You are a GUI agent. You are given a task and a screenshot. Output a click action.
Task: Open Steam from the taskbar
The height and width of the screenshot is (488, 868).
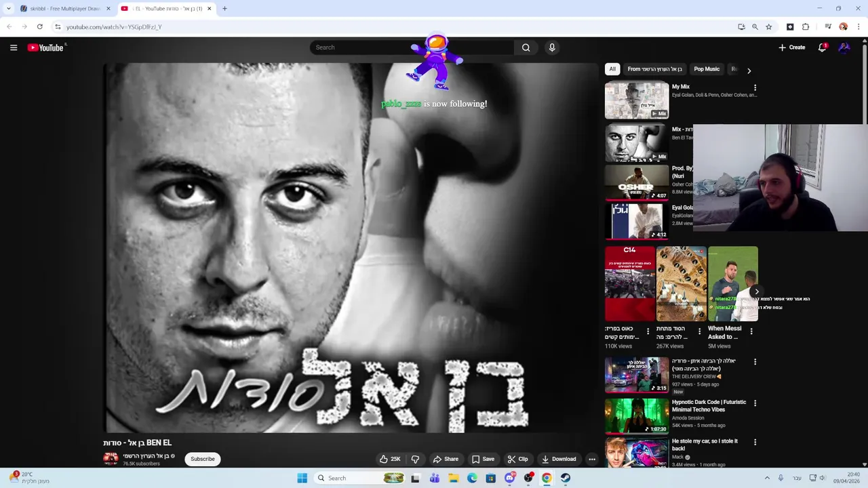[566, 478]
